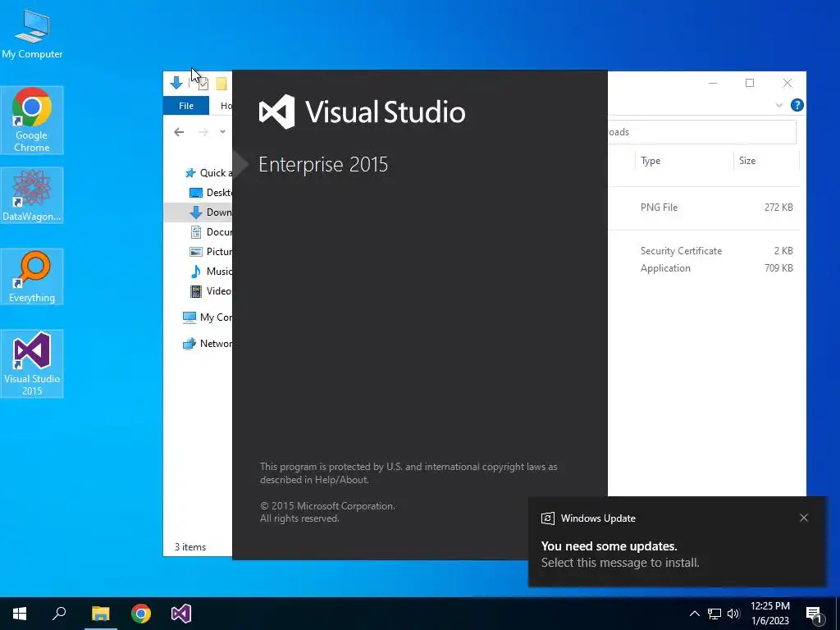
Task: Show hidden system tray icons
Action: click(x=694, y=614)
